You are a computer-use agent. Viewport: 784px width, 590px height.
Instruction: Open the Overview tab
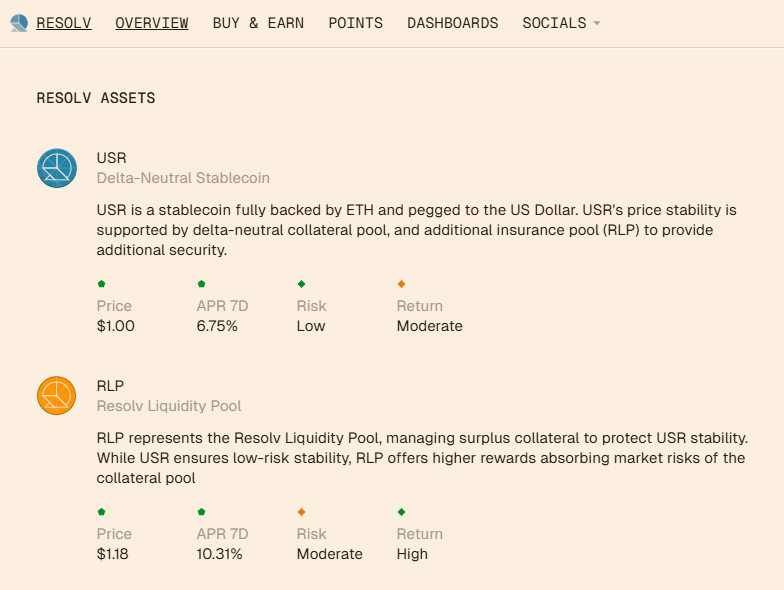151,23
